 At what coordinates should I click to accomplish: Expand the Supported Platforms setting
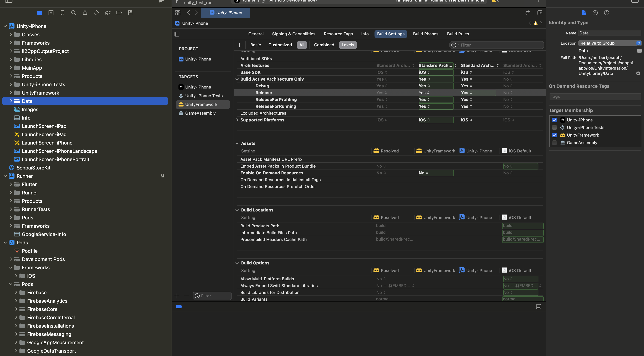pos(237,120)
